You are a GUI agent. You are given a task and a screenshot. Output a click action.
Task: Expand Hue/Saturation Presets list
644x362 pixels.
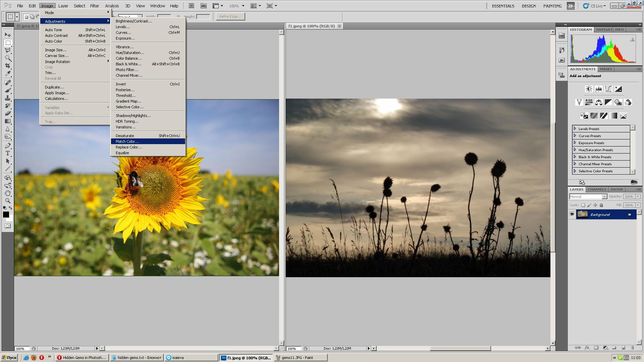575,150
